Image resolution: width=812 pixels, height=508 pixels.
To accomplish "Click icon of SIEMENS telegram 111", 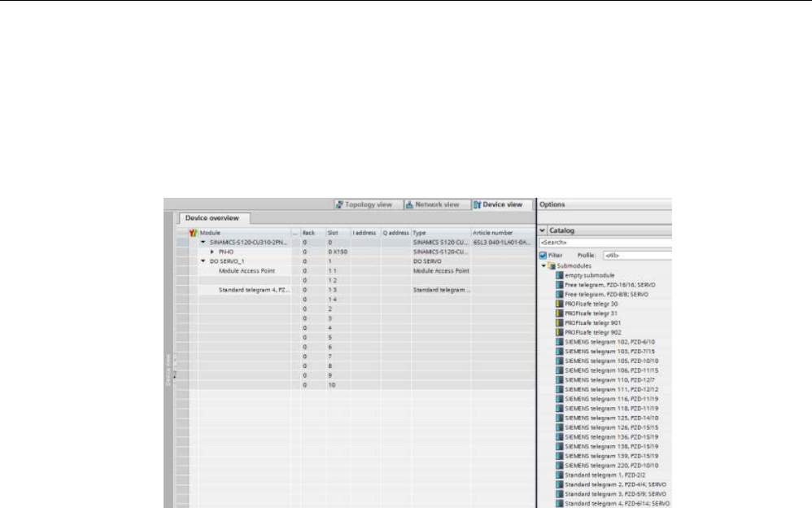I will (x=559, y=389).
